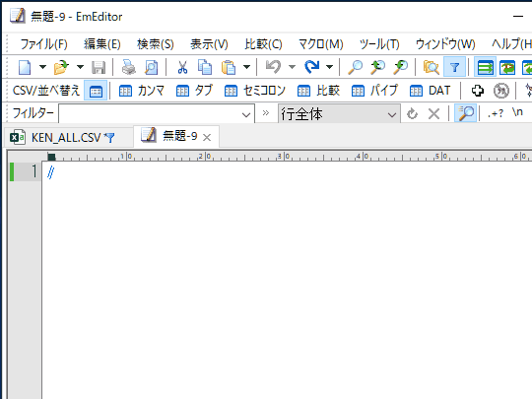Click the EmEditor title bar app icon
The image size is (532, 399).
[17, 16]
